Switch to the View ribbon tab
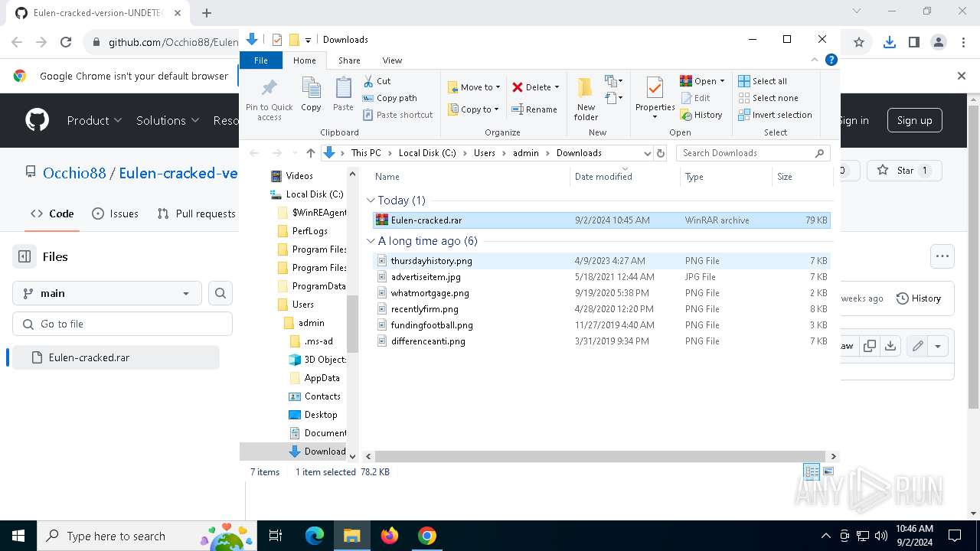The height and width of the screenshot is (551, 980). point(392,60)
